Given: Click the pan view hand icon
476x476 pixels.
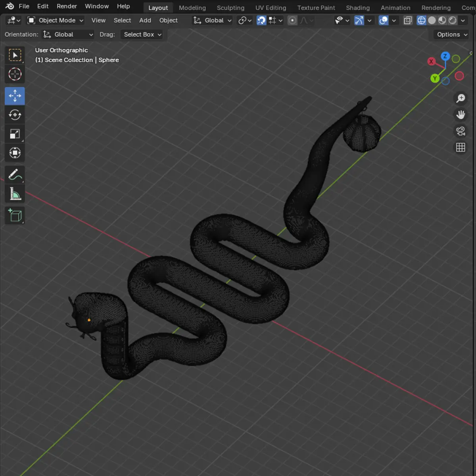Looking at the screenshot, I should click(461, 115).
